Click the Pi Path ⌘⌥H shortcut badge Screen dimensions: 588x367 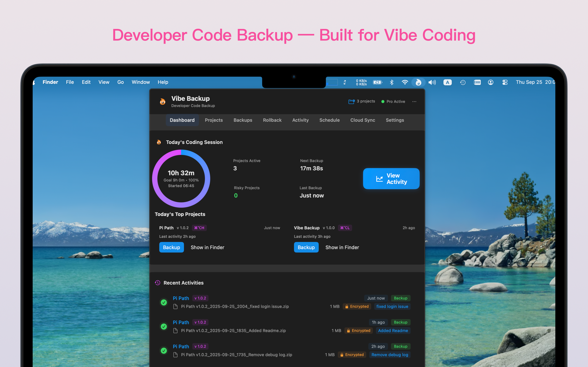pyautogui.click(x=199, y=228)
